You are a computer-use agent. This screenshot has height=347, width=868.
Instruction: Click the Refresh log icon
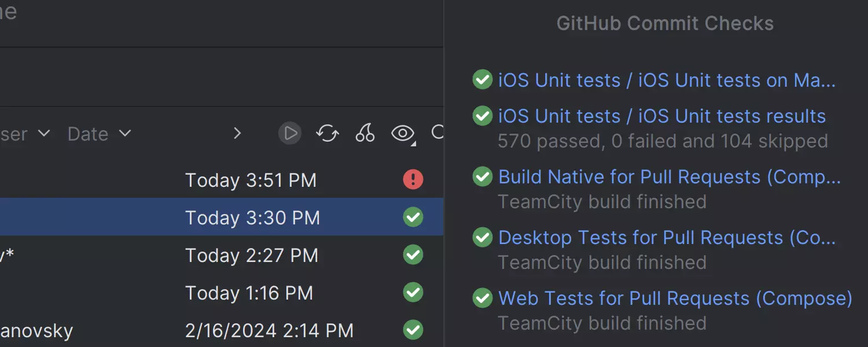click(x=328, y=134)
